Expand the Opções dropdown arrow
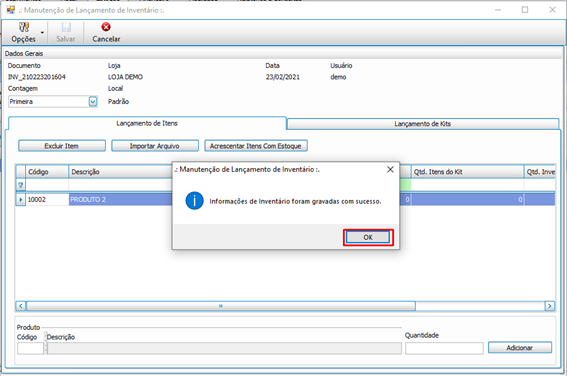Image resolution: width=567 pixels, height=376 pixels. [x=42, y=33]
